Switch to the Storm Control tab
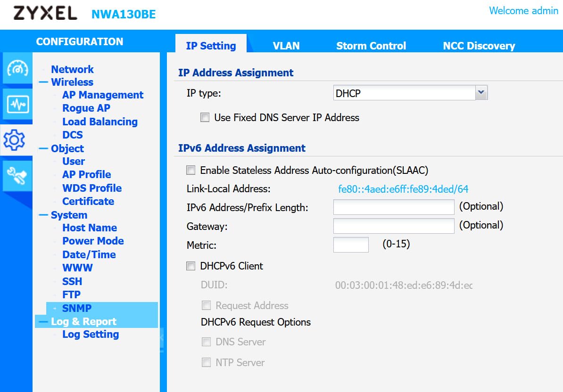Image resolution: width=563 pixels, height=392 pixels. coord(371,45)
